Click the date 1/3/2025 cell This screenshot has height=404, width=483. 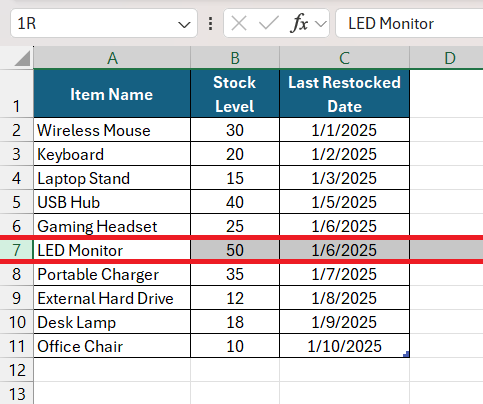(344, 178)
